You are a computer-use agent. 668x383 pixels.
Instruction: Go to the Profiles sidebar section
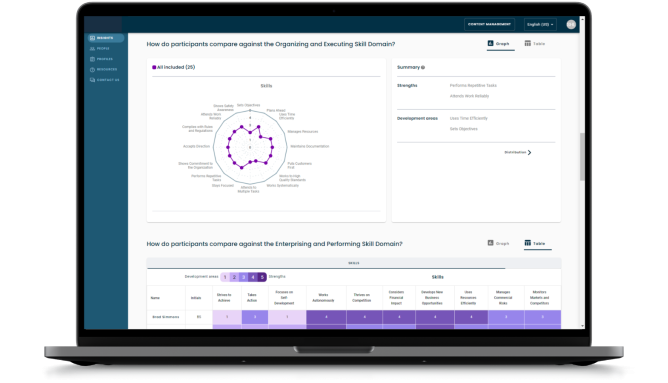tap(101, 59)
